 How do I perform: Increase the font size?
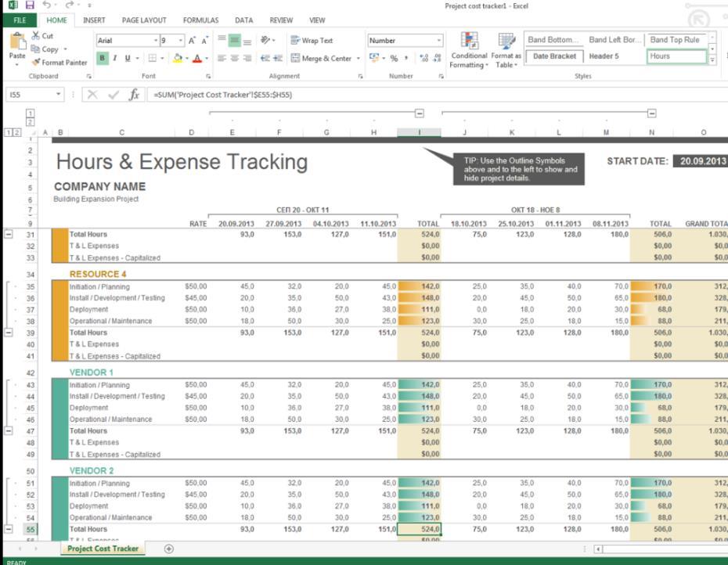pyautogui.click(x=193, y=41)
